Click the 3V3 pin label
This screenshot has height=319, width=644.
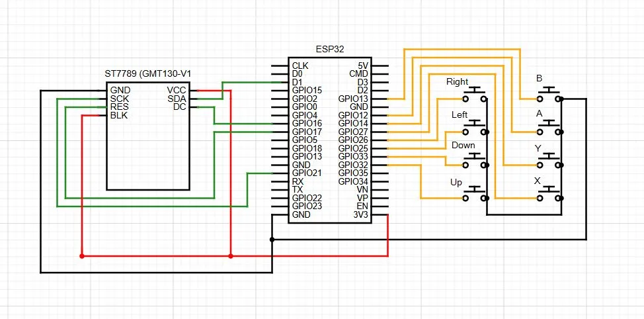tap(361, 214)
